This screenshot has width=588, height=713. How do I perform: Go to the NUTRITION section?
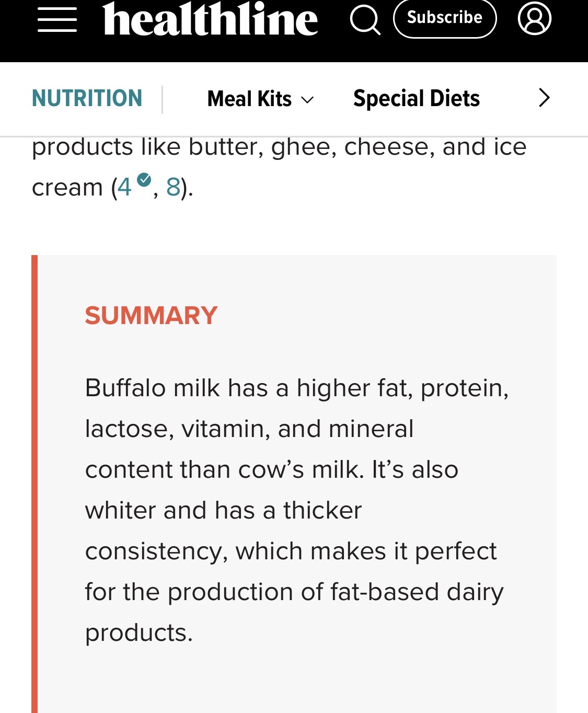pyautogui.click(x=87, y=98)
